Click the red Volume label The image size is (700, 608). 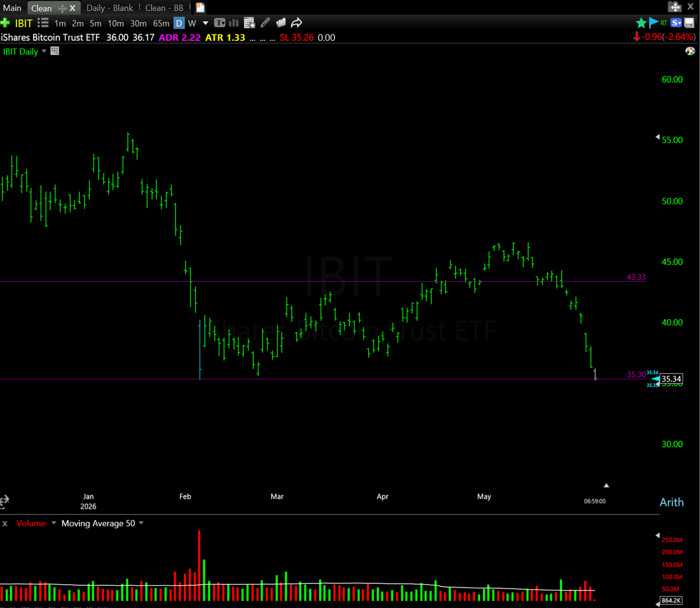point(31,523)
